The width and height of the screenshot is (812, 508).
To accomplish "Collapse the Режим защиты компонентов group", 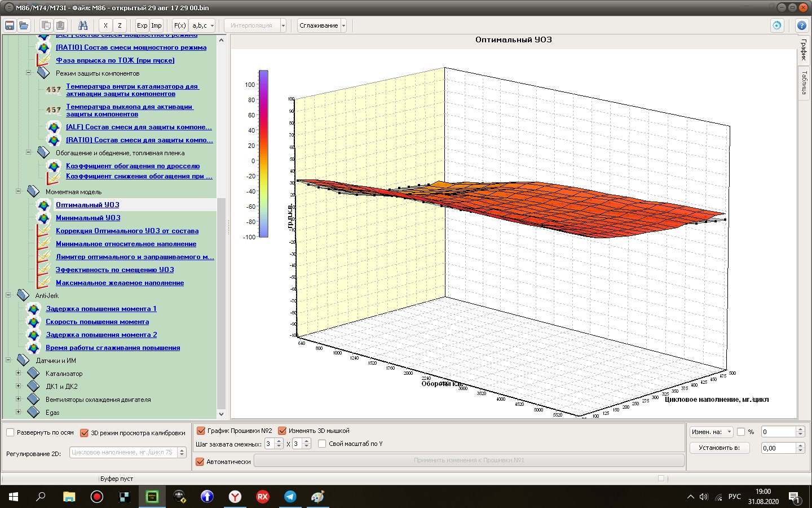I will [29, 73].
